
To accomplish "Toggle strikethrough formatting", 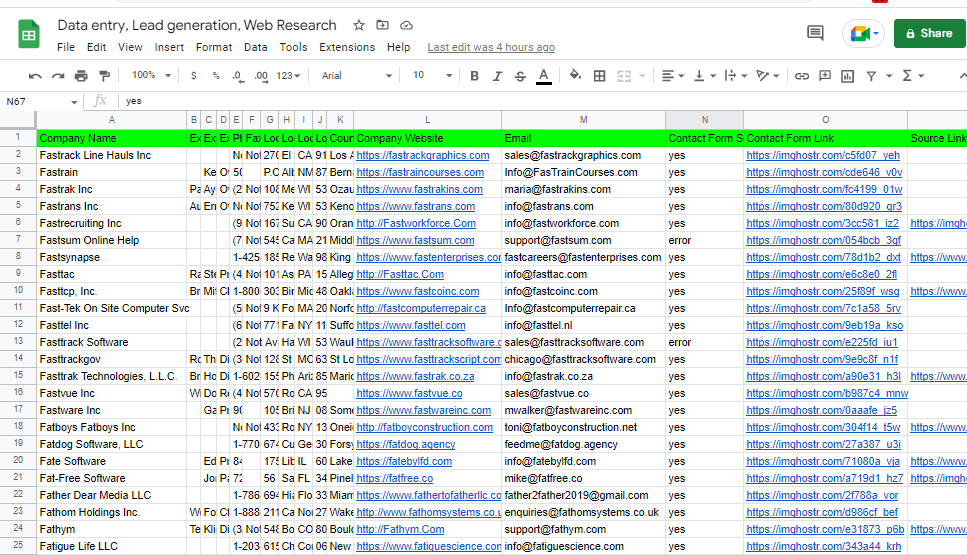I will 520,76.
